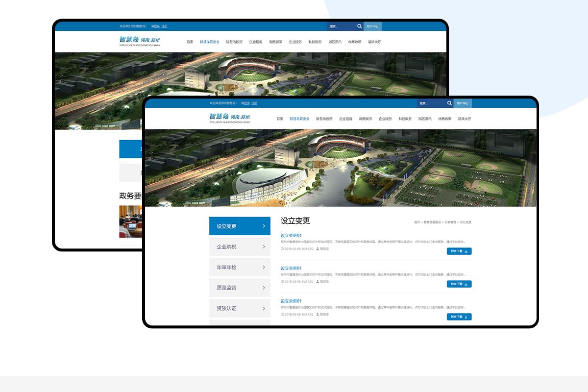The height and width of the screenshot is (392, 588).
Task: Open 企业服务 in the back window navigation
Action: [295, 42]
